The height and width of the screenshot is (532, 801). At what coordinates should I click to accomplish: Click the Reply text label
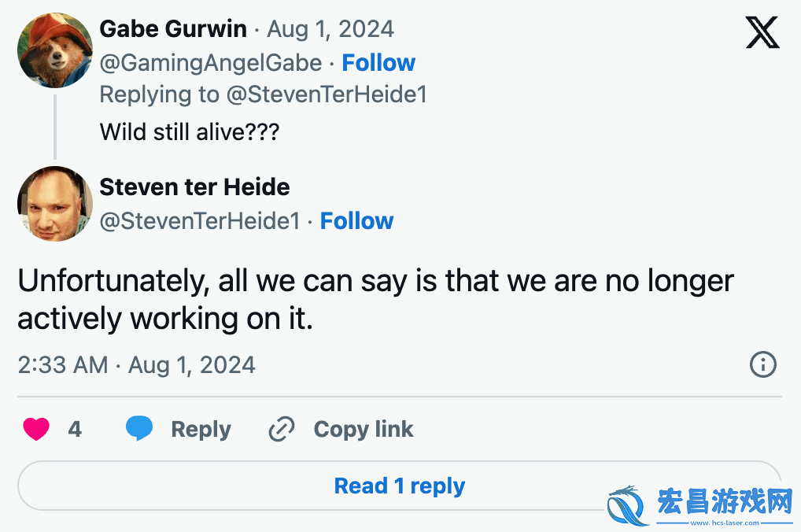(x=201, y=429)
